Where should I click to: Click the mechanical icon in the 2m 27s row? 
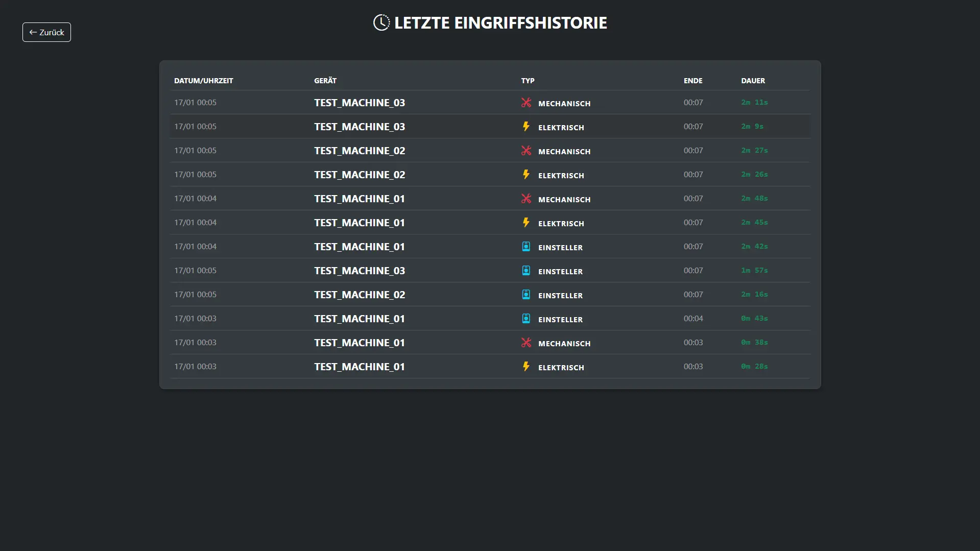(x=526, y=151)
